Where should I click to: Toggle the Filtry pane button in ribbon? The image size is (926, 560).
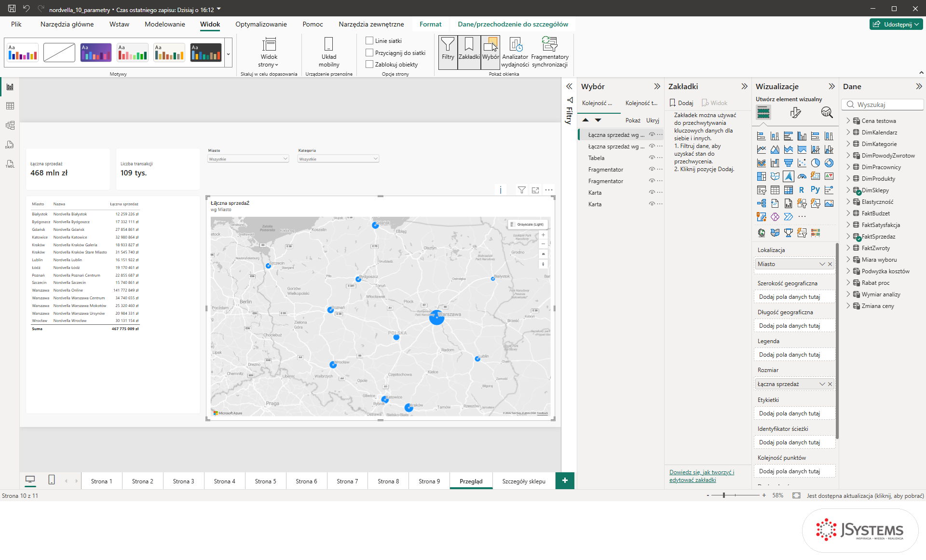point(448,52)
